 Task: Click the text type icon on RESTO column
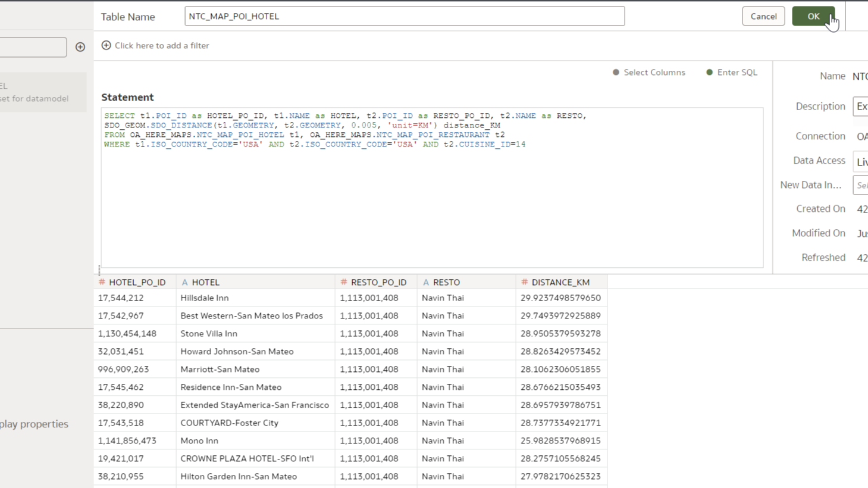(425, 282)
